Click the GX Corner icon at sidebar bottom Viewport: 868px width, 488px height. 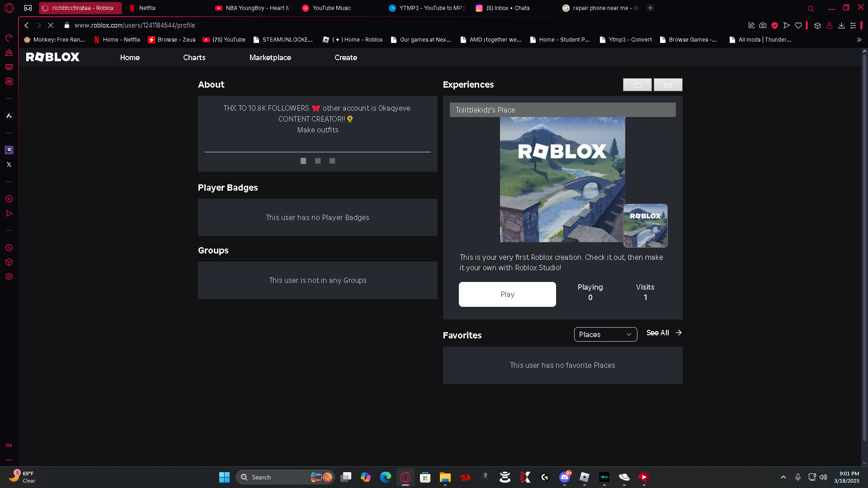9,445
